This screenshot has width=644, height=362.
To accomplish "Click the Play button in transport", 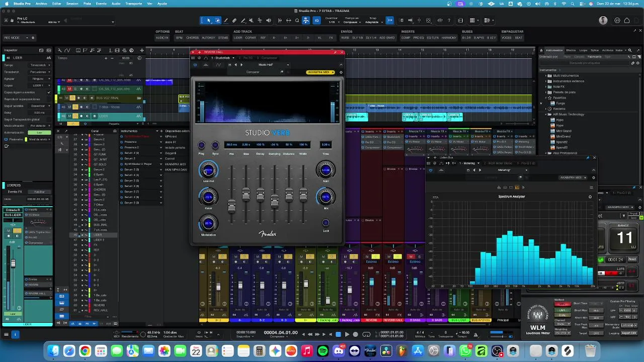I will [x=347, y=334].
